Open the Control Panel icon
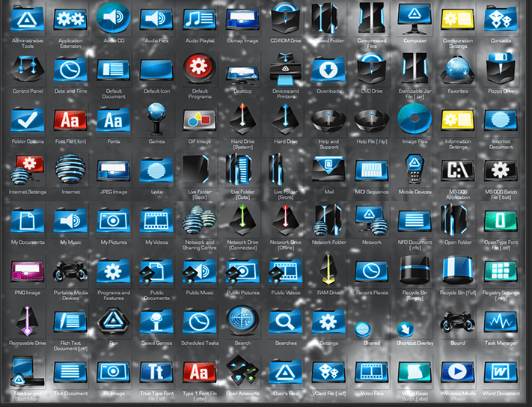This screenshot has height=407, width=532. (x=28, y=69)
